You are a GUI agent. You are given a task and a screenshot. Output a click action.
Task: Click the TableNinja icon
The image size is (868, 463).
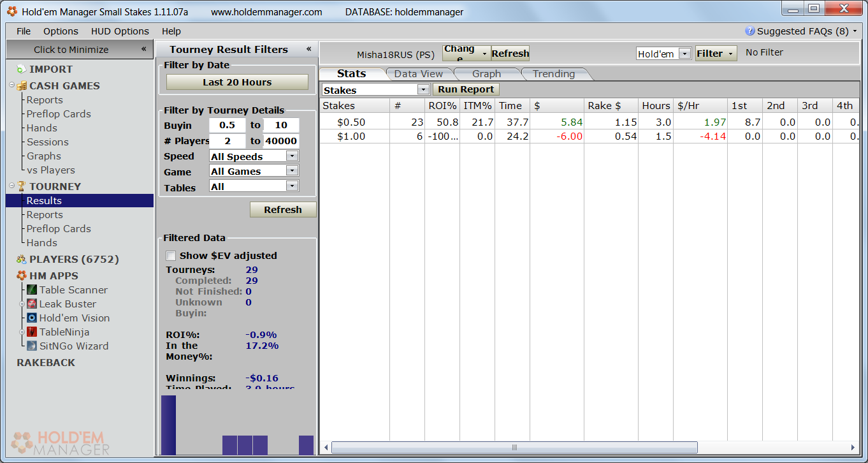point(32,332)
